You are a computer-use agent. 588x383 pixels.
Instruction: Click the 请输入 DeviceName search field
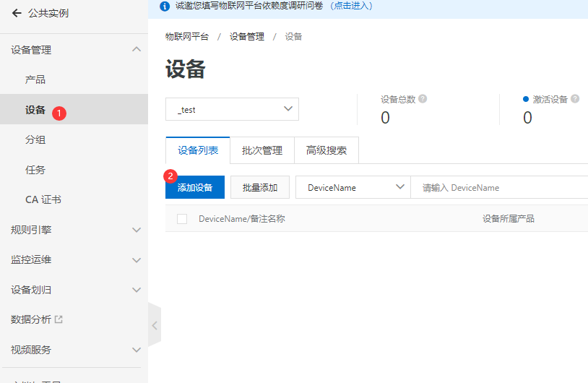(x=499, y=187)
